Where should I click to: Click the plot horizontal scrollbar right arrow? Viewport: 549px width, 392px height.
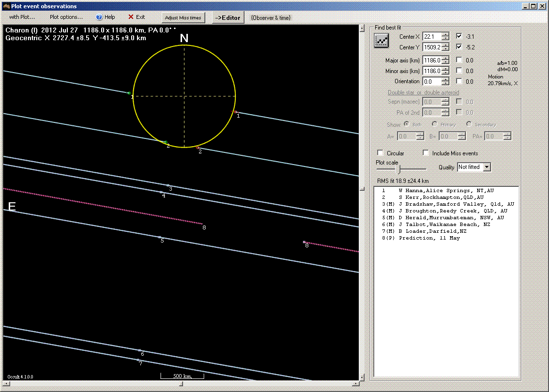point(355,384)
